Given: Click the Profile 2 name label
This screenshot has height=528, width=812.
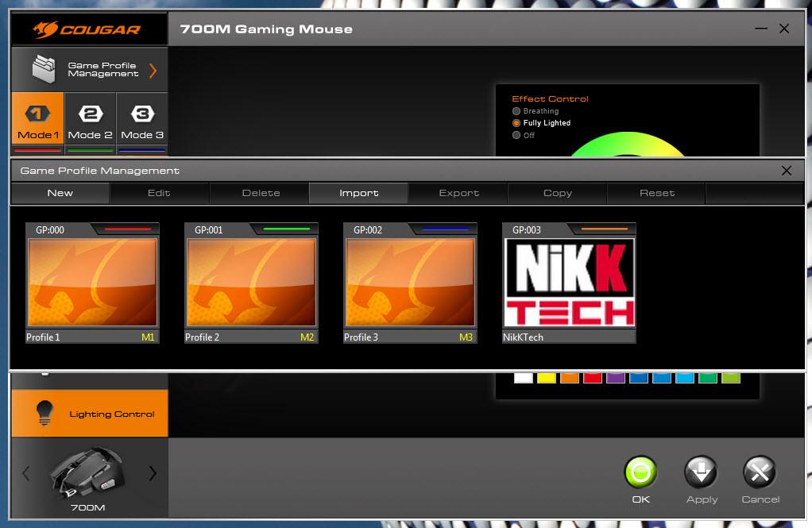Looking at the screenshot, I should point(202,337).
